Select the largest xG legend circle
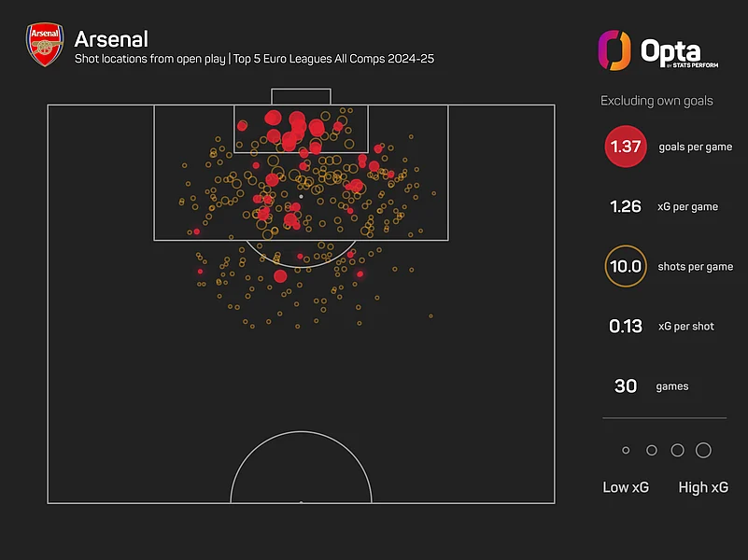This screenshot has width=748, height=560. coord(703,450)
